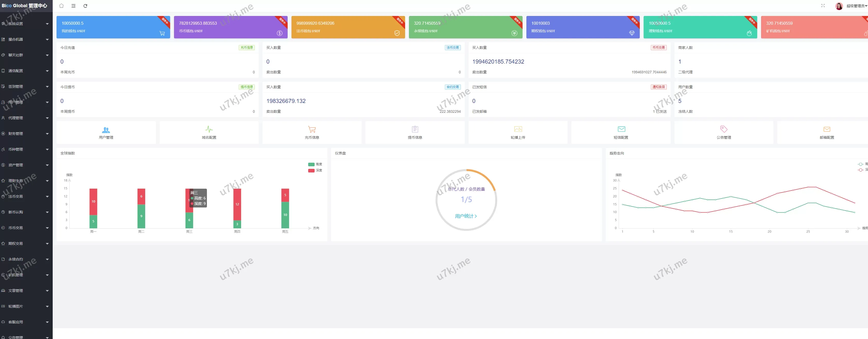868x339 pixels.
Task: Click the home icon in top bar
Action: click(61, 6)
